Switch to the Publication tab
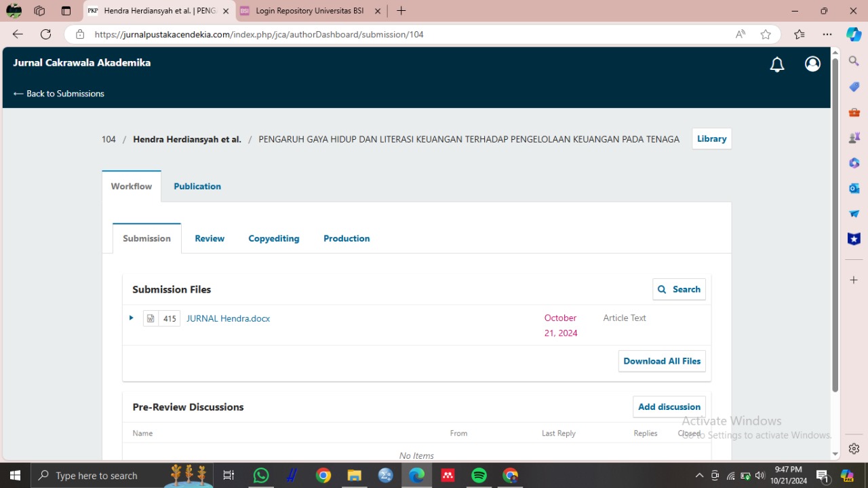 click(197, 186)
